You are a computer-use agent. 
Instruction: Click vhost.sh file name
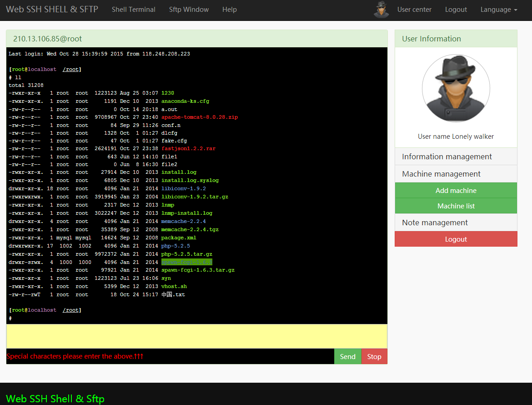click(174, 286)
